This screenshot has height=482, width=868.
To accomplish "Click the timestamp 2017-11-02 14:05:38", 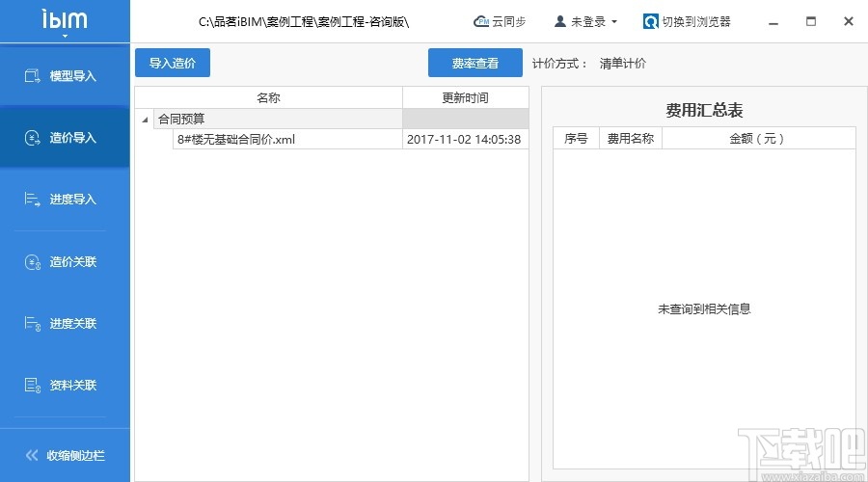I will point(464,140).
